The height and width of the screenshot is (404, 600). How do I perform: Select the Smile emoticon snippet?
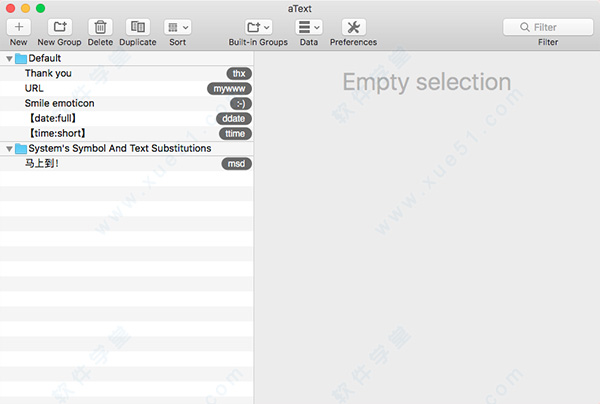click(x=126, y=103)
